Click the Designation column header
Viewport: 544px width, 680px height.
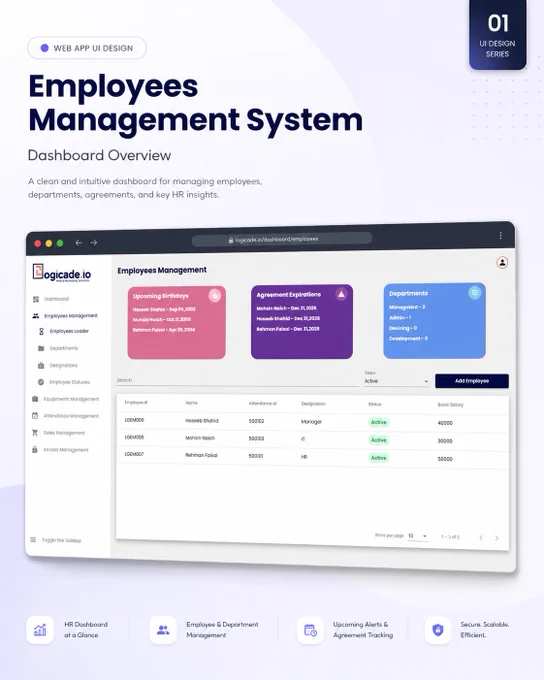coord(313,404)
